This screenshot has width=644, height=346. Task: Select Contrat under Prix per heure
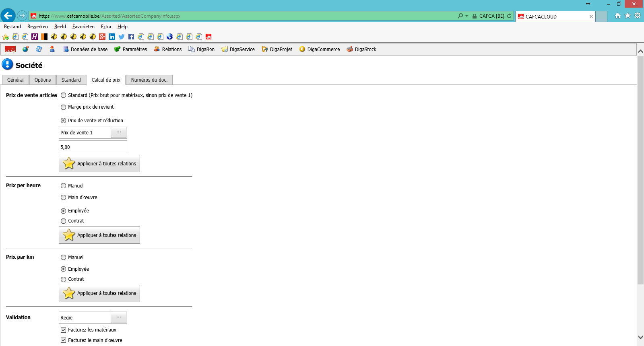click(x=63, y=221)
